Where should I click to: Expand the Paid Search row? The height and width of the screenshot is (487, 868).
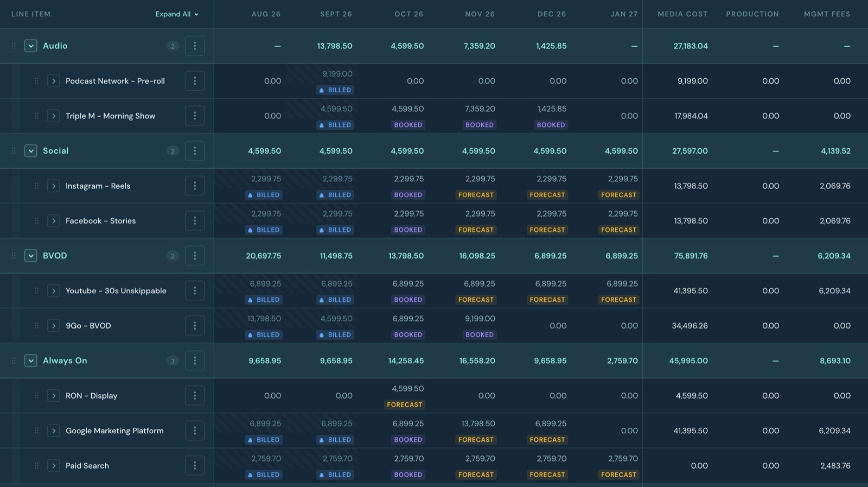coord(53,465)
